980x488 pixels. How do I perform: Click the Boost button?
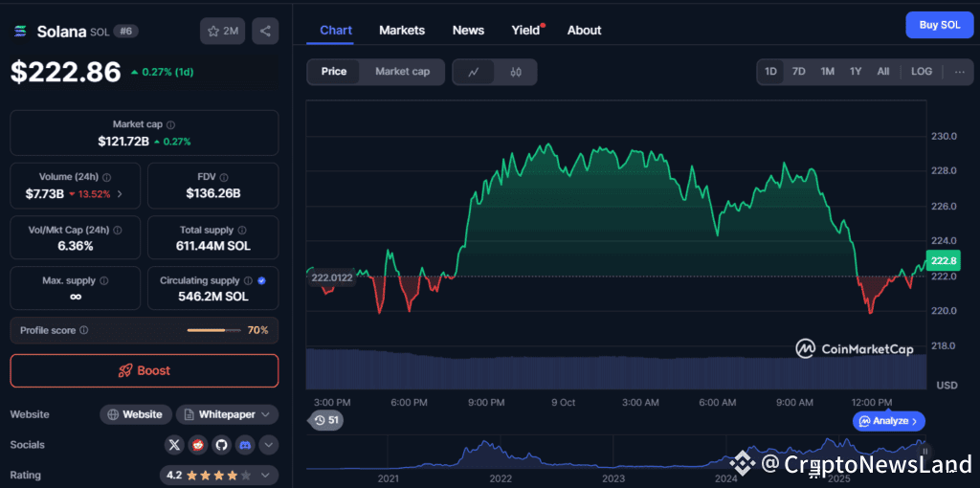pos(144,370)
